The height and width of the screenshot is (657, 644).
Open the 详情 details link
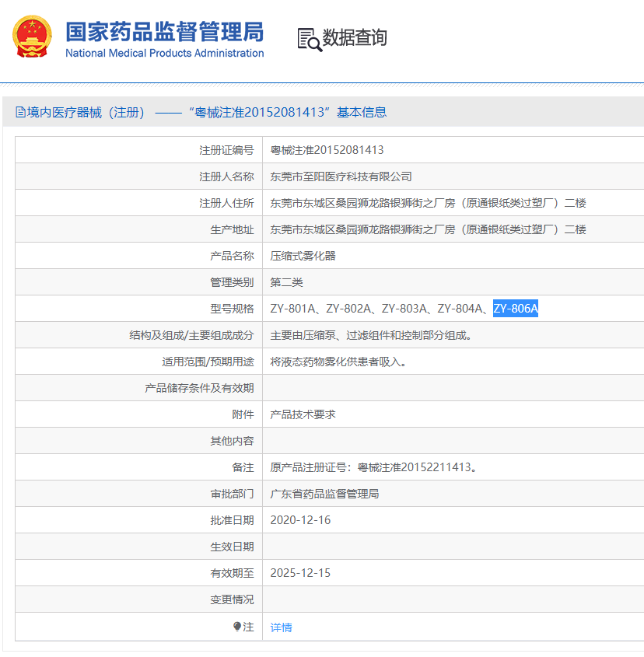tap(281, 627)
